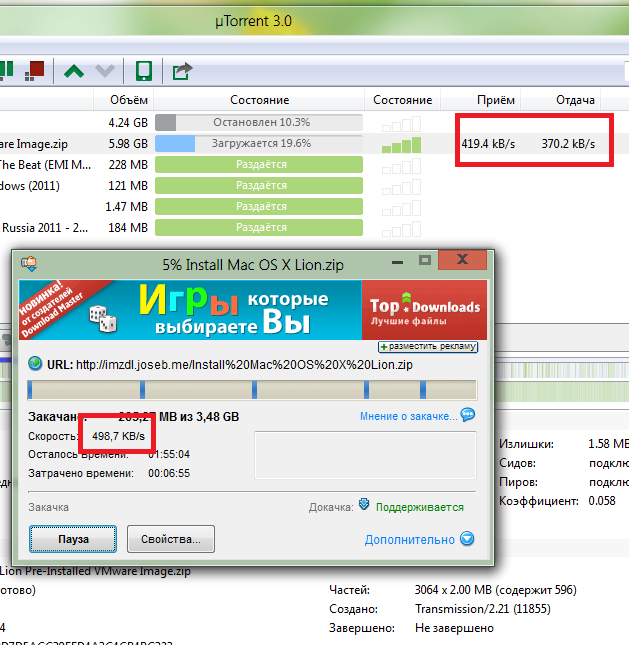Click the Свойства... button
The height and width of the screenshot is (645, 629).
(x=171, y=539)
